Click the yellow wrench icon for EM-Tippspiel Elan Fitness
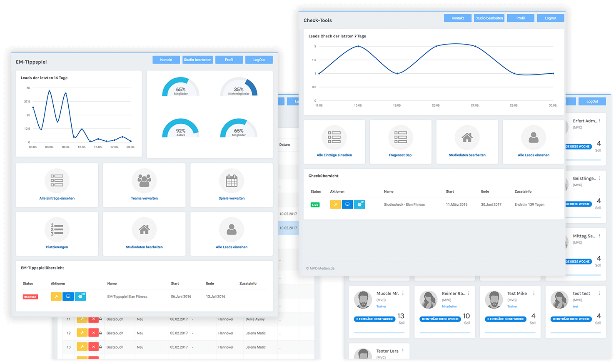This screenshot has height=364, width=616. coord(56,297)
